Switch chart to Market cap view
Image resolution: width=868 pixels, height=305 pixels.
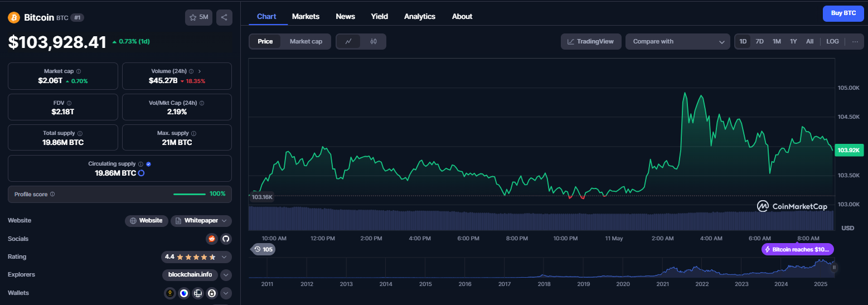306,41
